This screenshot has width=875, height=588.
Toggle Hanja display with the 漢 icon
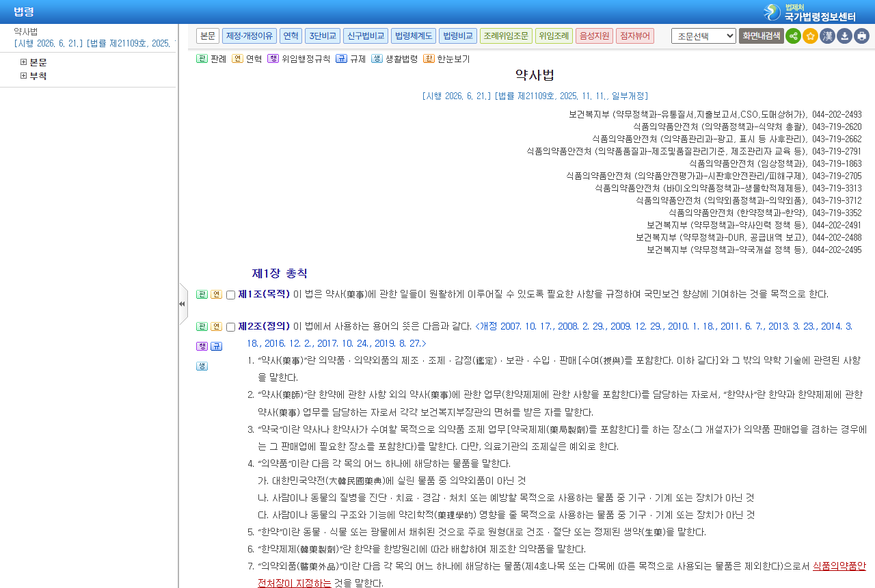[x=827, y=36]
